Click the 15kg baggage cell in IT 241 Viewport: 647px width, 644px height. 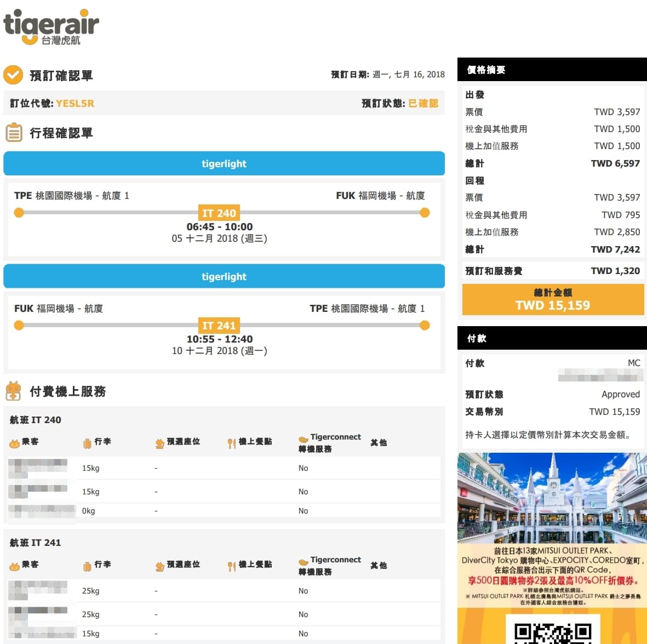click(x=90, y=633)
